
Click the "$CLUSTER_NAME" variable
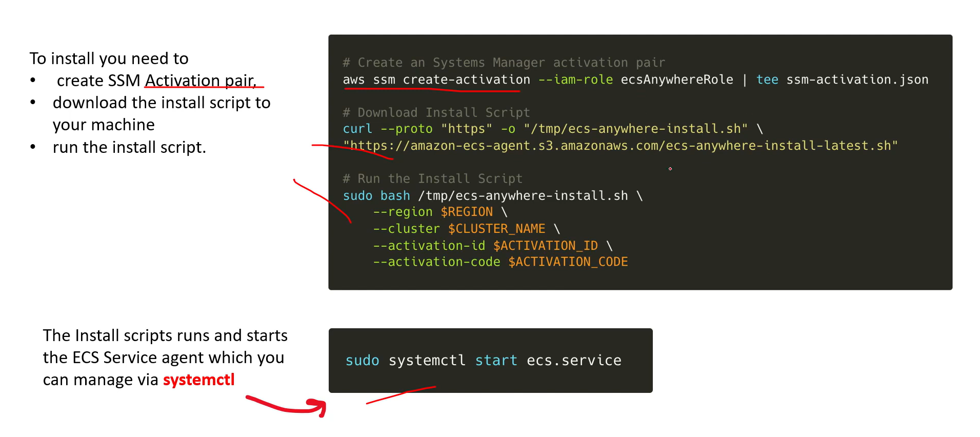[496, 229]
